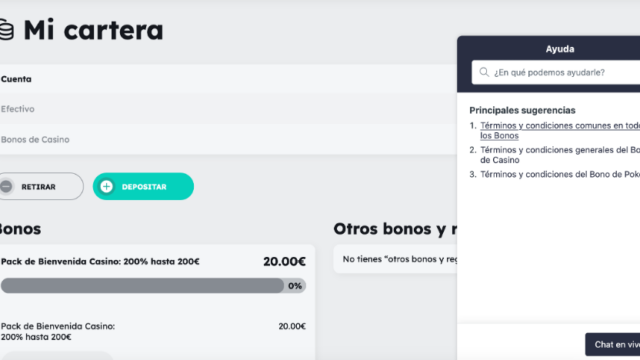640x360 pixels.
Task: Open the RETIRAR withdraw button
Action: 41,187
